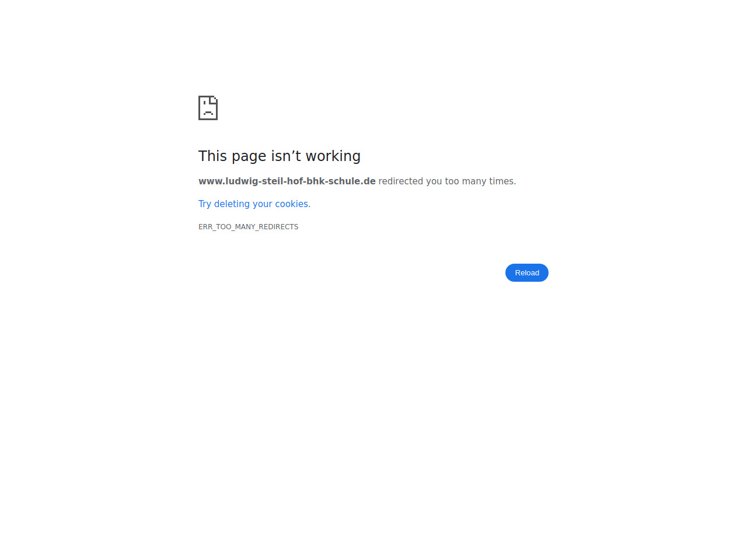
Task: Click the gray error code below the link
Action: click(248, 227)
